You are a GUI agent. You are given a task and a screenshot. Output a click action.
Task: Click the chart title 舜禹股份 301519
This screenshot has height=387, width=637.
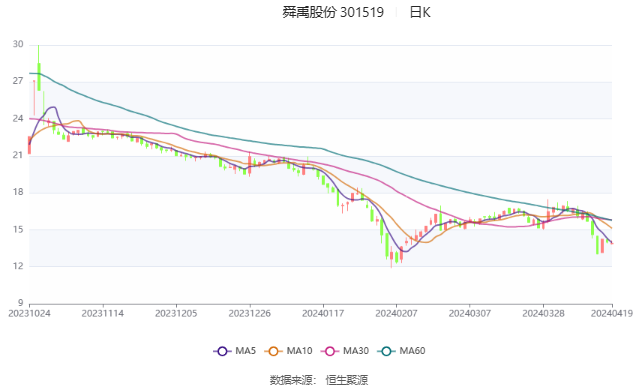(x=333, y=12)
